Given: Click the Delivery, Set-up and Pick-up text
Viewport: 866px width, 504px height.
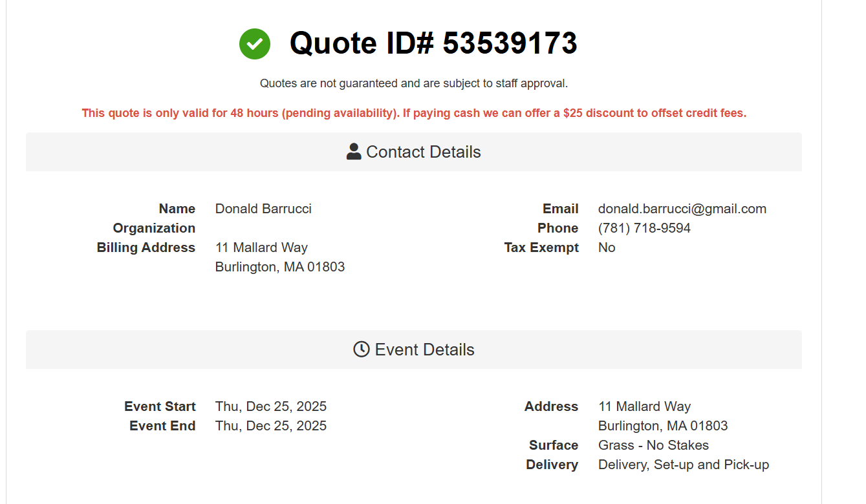Looking at the screenshot, I should point(684,465).
